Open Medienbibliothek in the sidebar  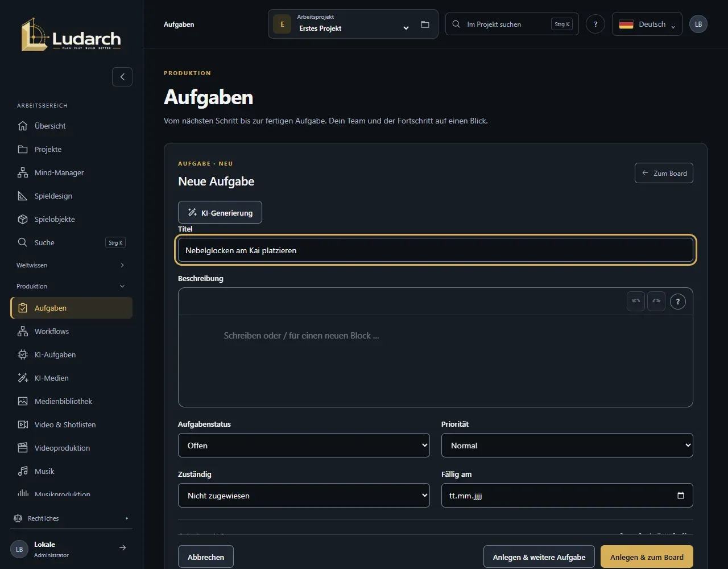(x=71, y=401)
